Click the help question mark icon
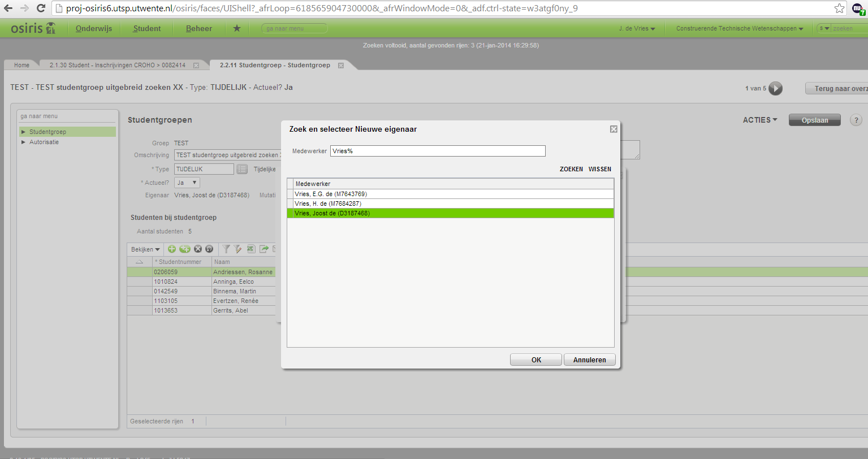Image resolution: width=868 pixels, height=459 pixels. click(x=856, y=120)
